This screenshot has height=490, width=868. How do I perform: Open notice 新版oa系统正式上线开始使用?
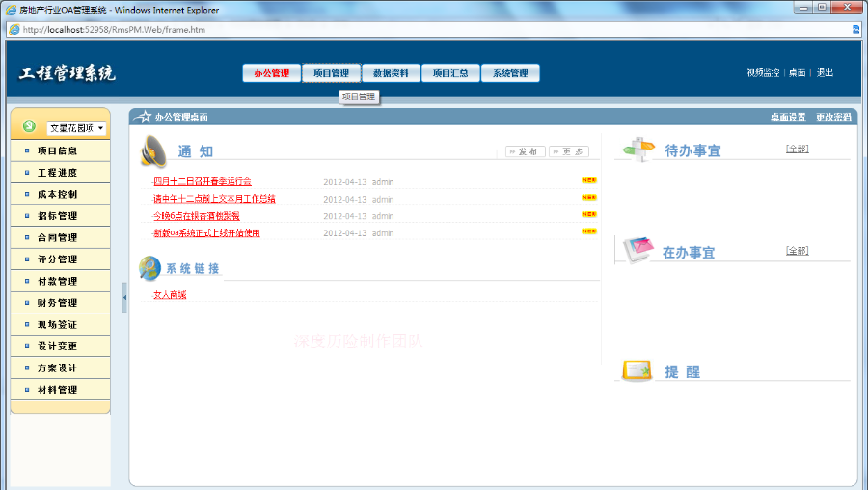(x=206, y=233)
